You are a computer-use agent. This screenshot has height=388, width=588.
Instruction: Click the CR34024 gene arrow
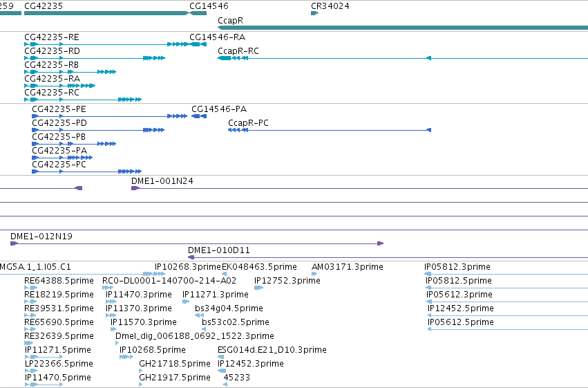(x=314, y=13)
